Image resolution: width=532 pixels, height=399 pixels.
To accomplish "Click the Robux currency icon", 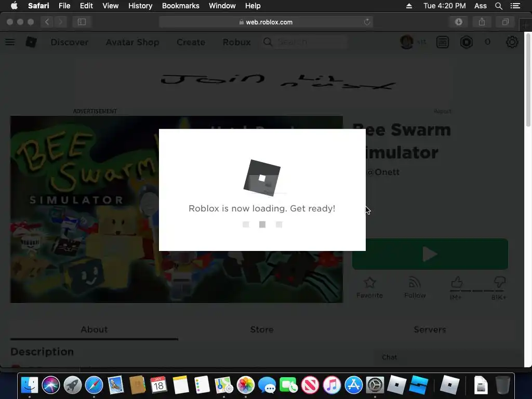I will tap(466, 42).
